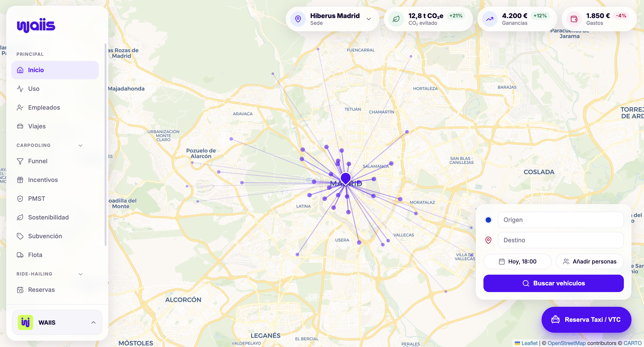Click the sidebar vertical scrollbar
This screenshot has height=347, width=644.
(x=106, y=145)
